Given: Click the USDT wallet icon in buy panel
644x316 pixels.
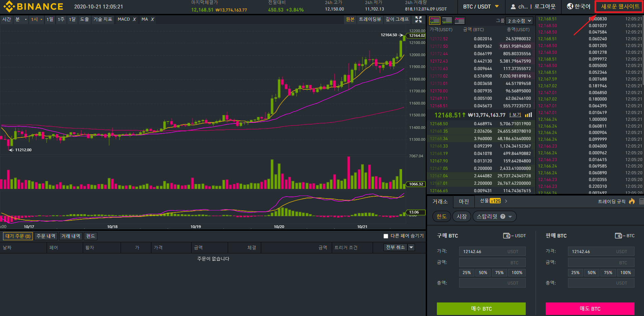Looking at the screenshot, I should coord(506,235).
